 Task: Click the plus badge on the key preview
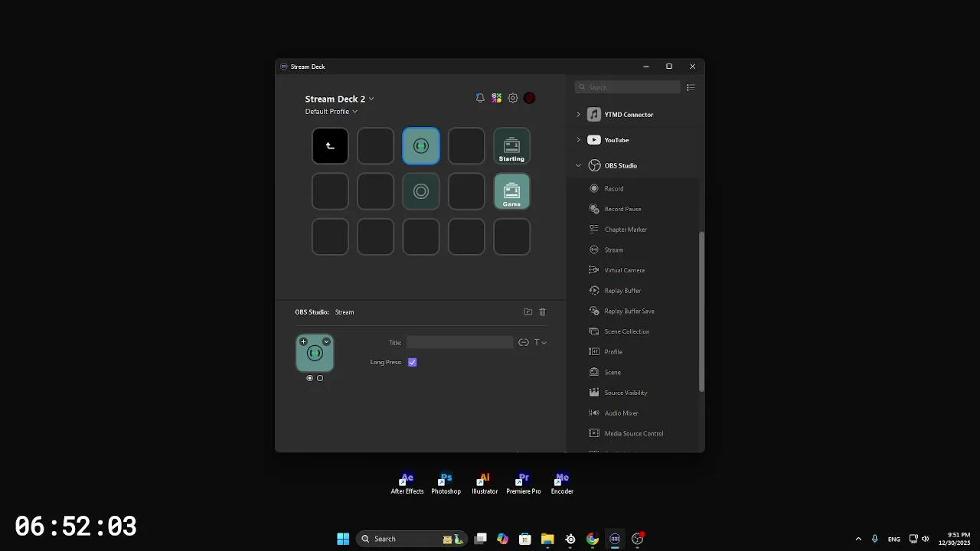pyautogui.click(x=304, y=341)
